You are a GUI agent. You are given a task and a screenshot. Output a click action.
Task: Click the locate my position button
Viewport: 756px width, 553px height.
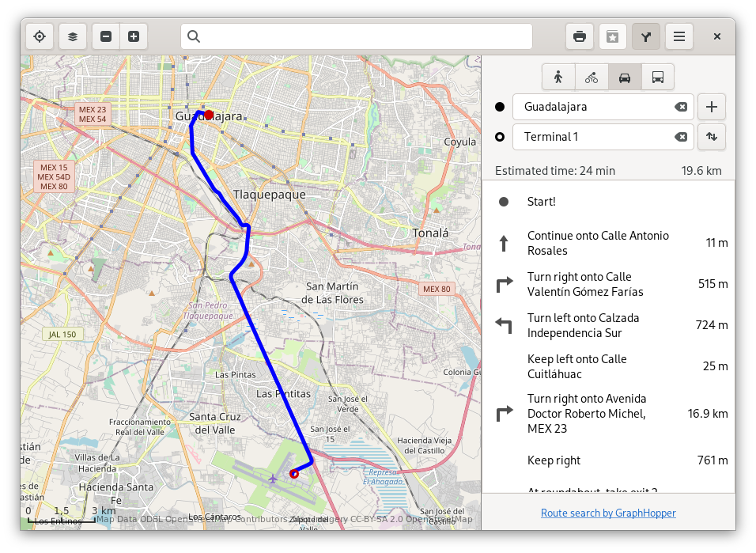tap(40, 36)
